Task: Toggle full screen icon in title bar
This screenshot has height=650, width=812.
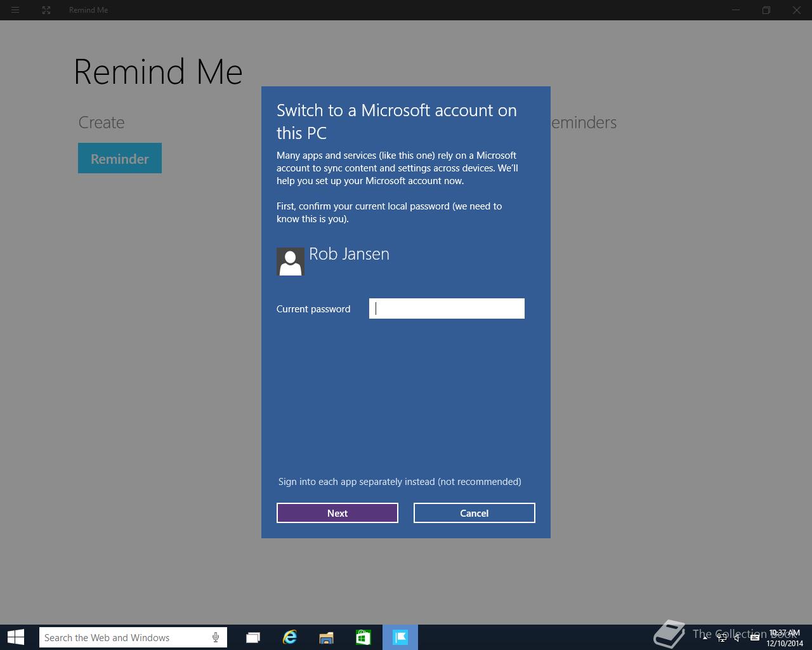Action: pyautogui.click(x=46, y=10)
